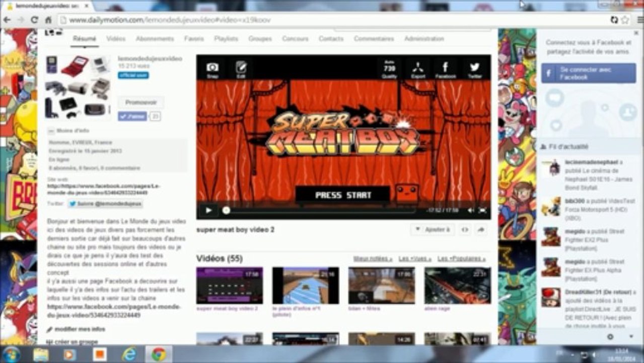Open the Concours tab
This screenshot has height=363, width=644.
click(295, 39)
